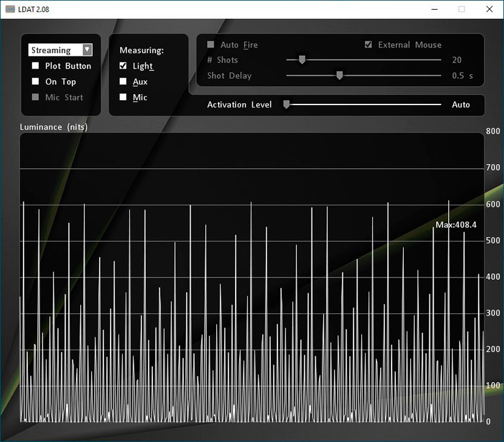Click the 600 axis label
504x442 pixels.
coord(493,204)
